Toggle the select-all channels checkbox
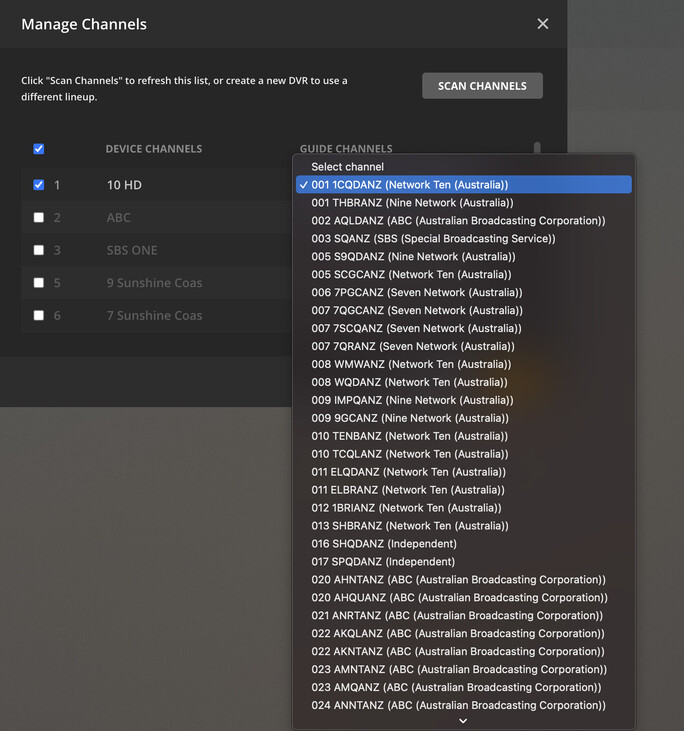Viewport: 684px width, 731px height. click(39, 149)
